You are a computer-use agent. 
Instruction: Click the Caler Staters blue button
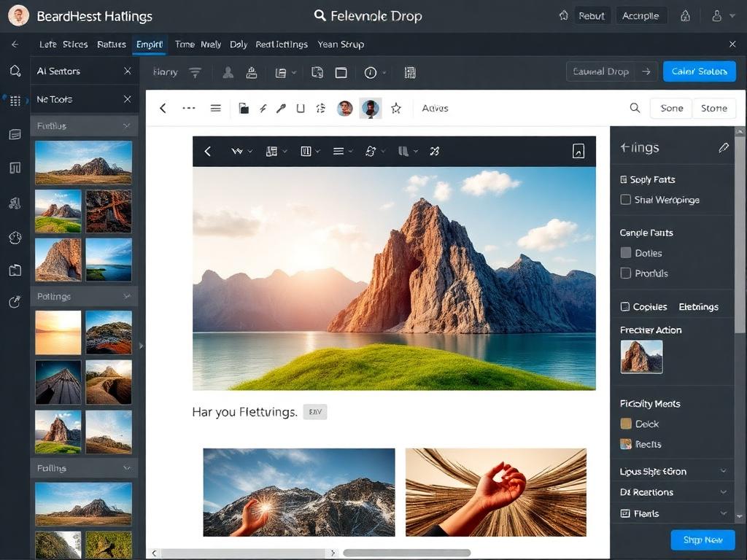click(x=700, y=71)
